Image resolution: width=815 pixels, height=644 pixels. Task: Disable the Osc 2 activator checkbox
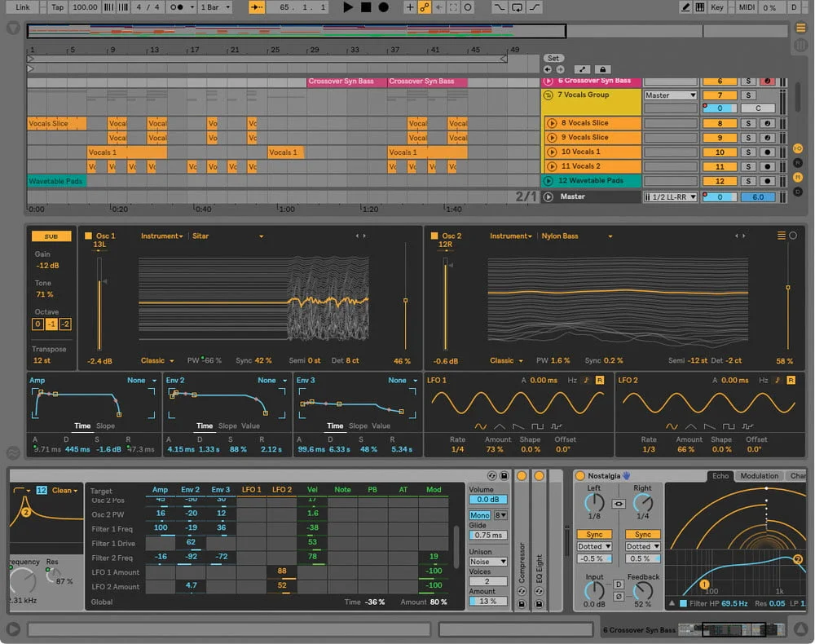[434, 236]
